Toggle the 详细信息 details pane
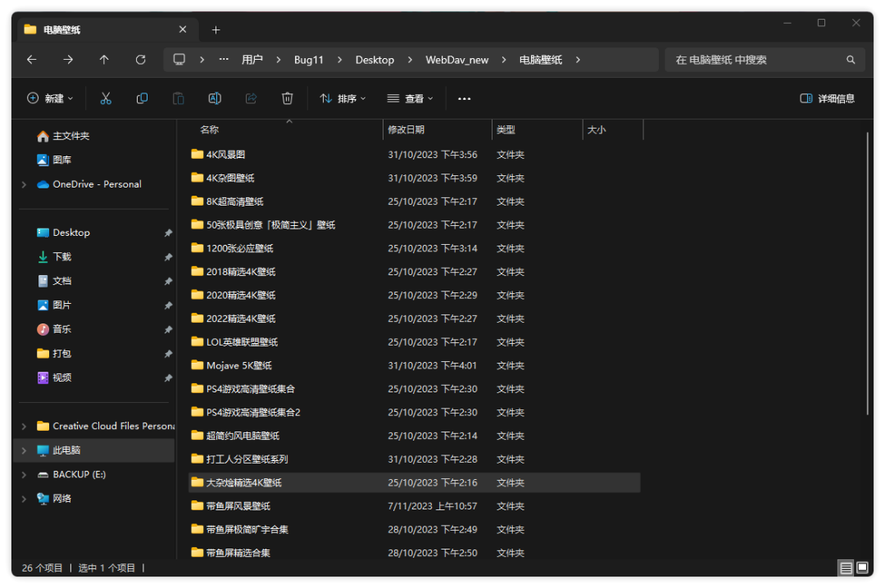885x588 pixels. (x=827, y=98)
